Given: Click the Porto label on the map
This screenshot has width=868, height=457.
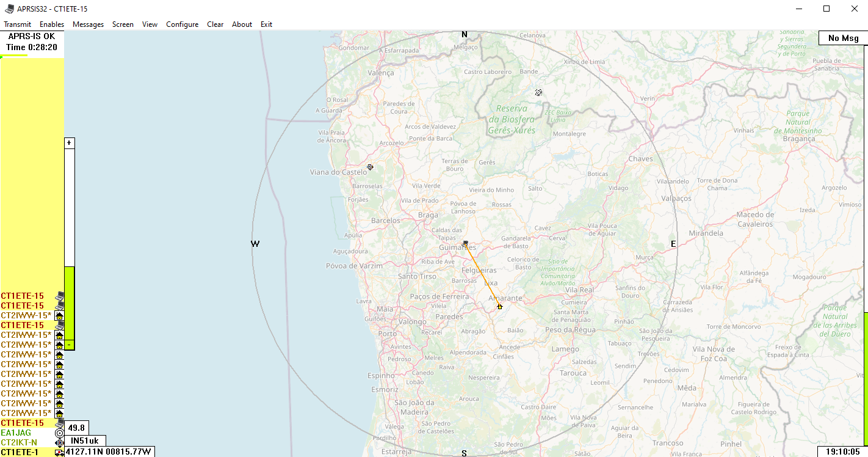Looking at the screenshot, I should coord(387,334).
